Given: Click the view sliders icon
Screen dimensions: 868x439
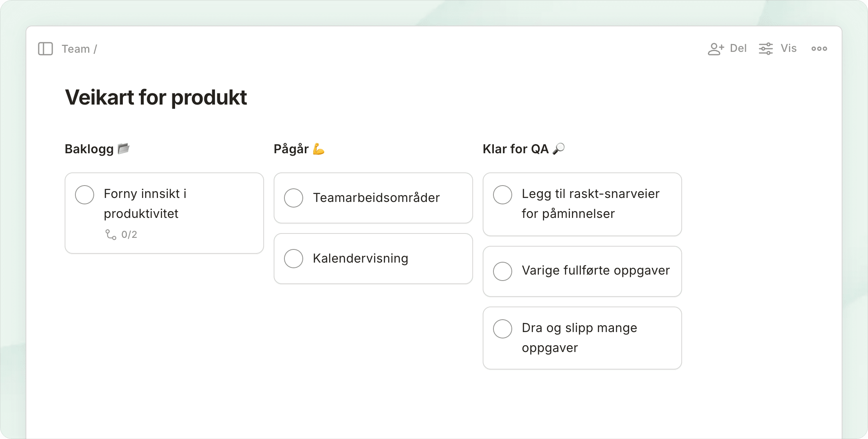Looking at the screenshot, I should click(765, 49).
